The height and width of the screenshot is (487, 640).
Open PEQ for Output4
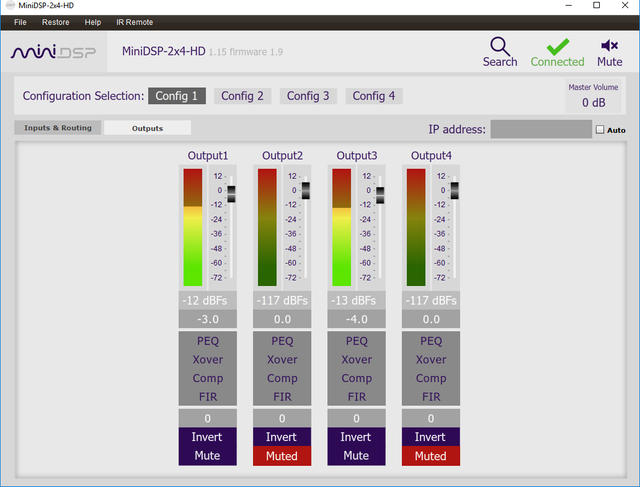[x=431, y=341]
